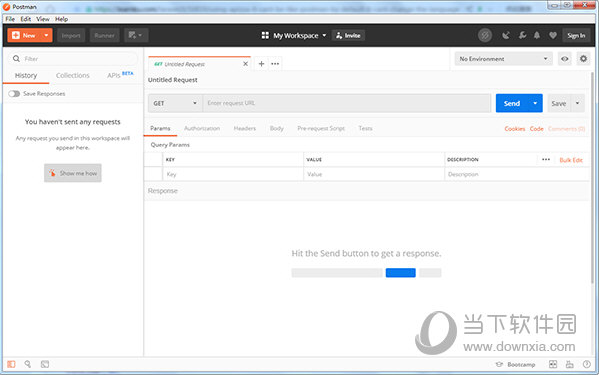Click the heart icon in header
Viewport: 599px width, 375px height.
pyautogui.click(x=553, y=36)
